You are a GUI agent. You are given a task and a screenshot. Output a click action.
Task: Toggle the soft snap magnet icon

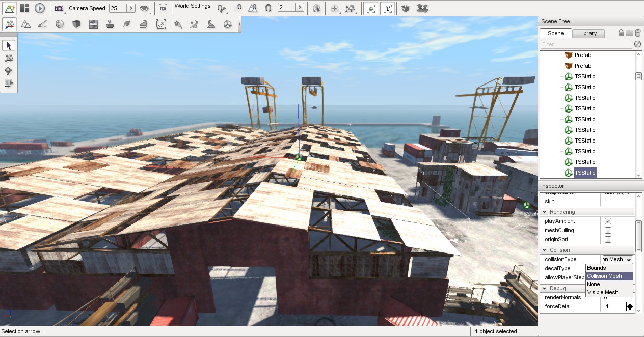pos(268,8)
